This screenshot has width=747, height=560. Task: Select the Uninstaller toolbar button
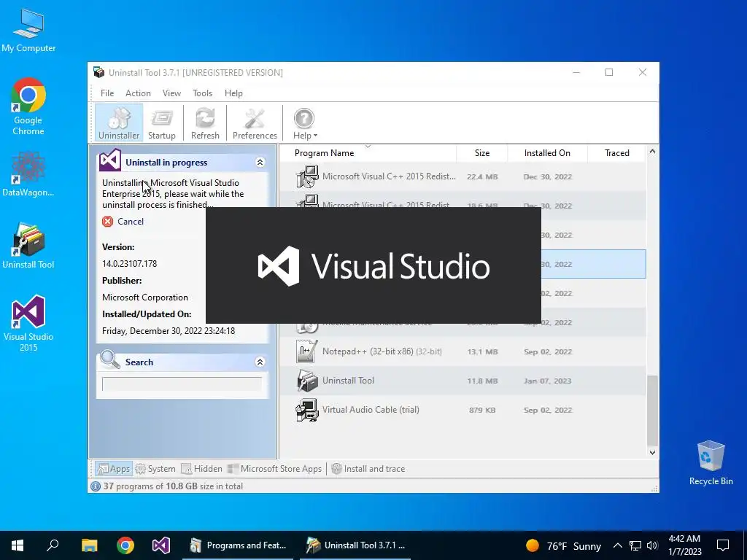(x=119, y=123)
